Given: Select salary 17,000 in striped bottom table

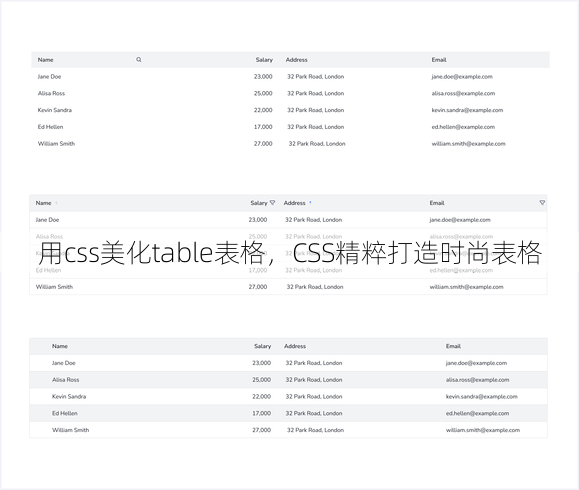Looking at the screenshot, I should 261,413.
